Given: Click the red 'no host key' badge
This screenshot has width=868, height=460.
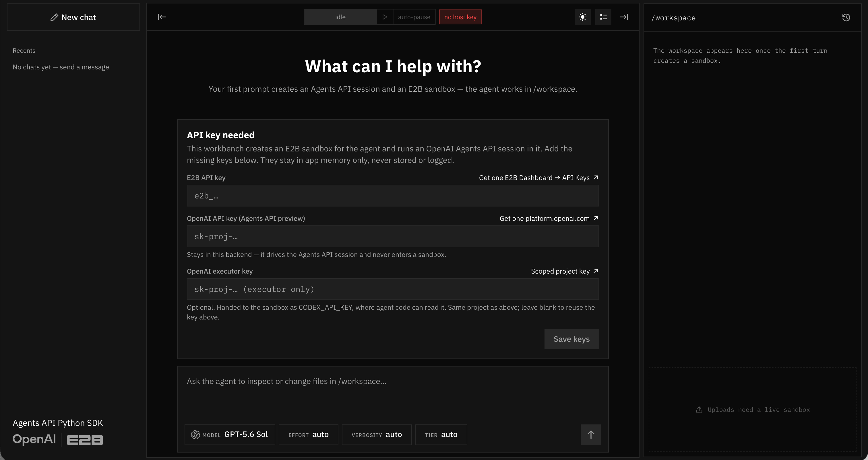Looking at the screenshot, I should pos(460,17).
